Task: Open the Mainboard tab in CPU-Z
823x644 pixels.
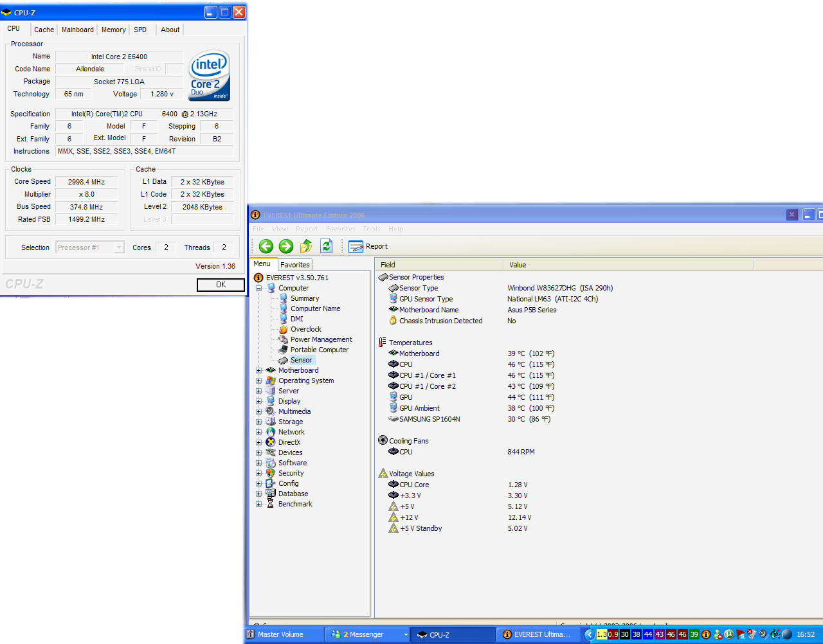Action: (x=77, y=30)
